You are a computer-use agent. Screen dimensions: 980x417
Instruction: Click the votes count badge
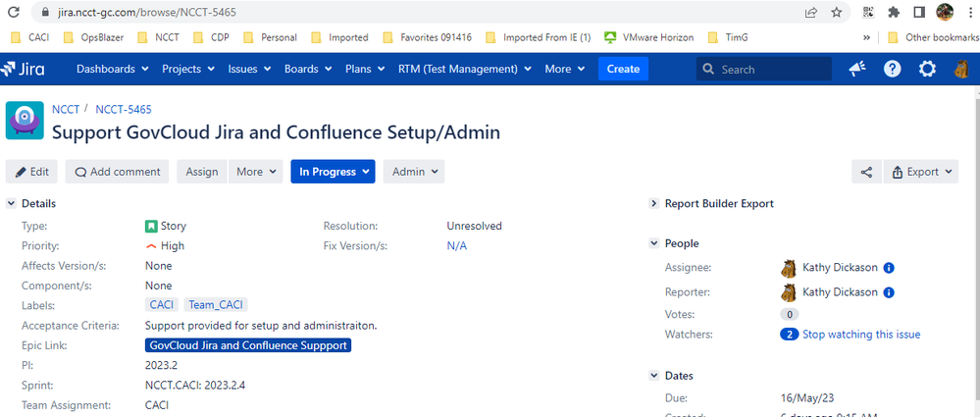[790, 315]
